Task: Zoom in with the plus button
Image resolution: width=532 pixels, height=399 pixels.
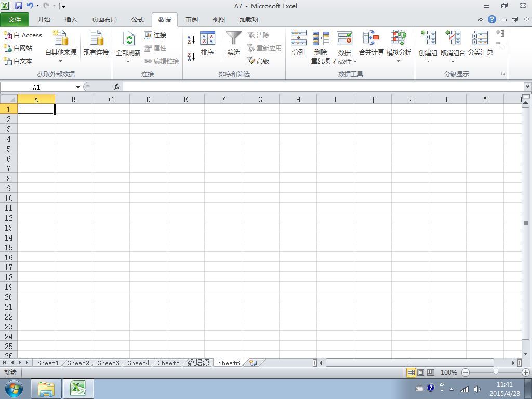Action: coord(526,373)
